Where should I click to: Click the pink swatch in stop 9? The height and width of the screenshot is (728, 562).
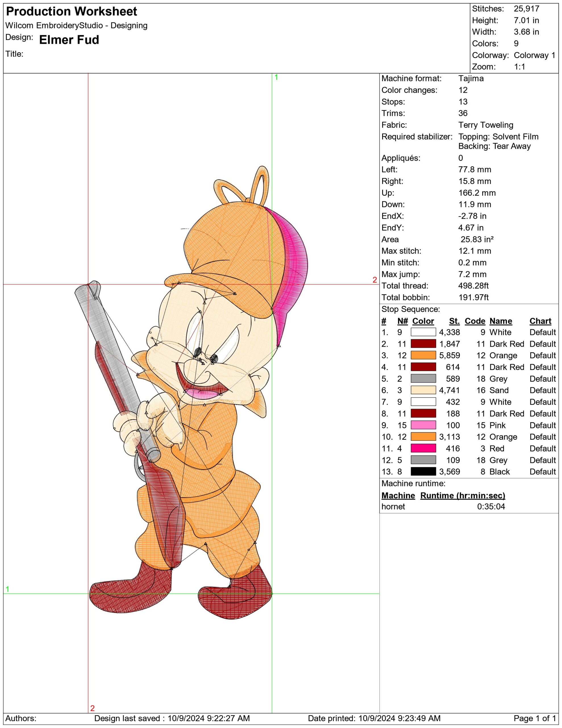[x=423, y=425]
